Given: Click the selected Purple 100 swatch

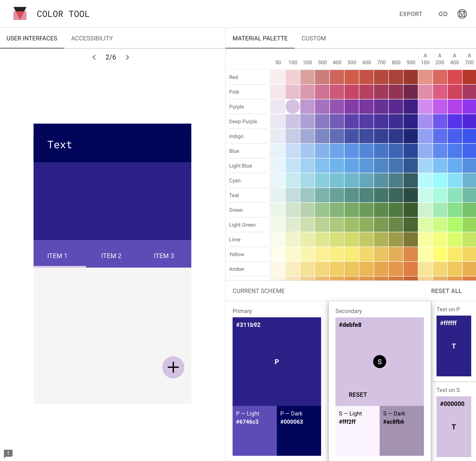Looking at the screenshot, I should (x=293, y=106).
